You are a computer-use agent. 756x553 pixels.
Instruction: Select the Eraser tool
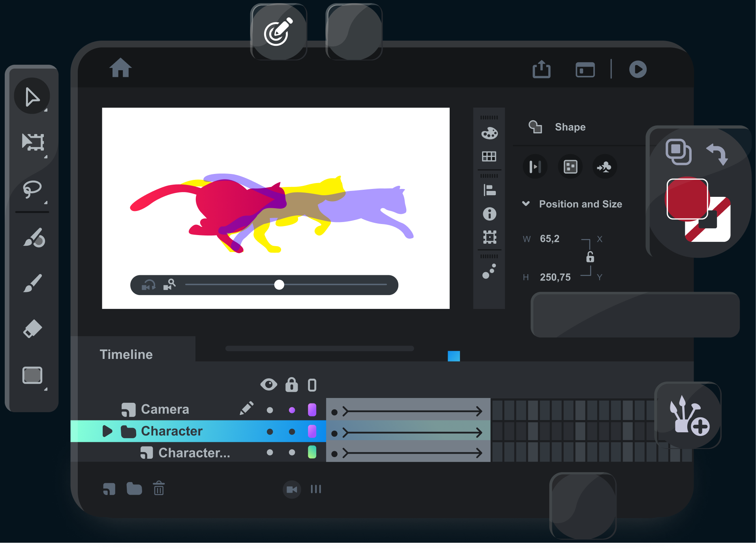coord(33,329)
